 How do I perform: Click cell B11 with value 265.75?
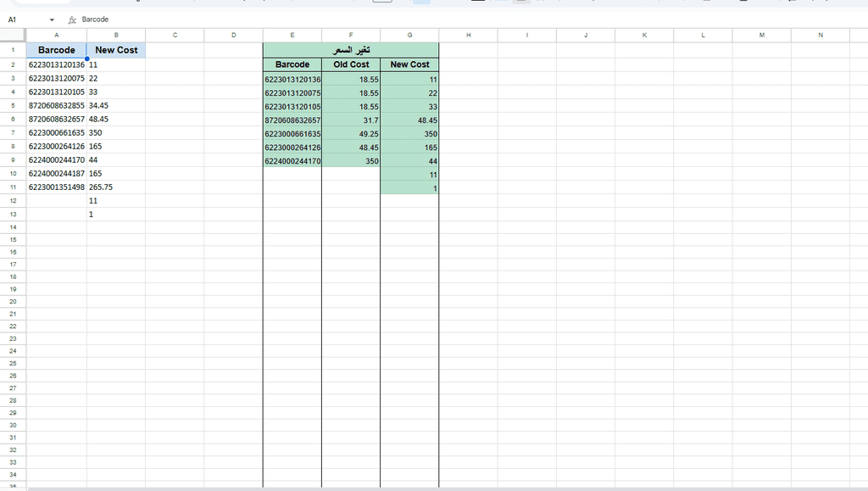(x=116, y=187)
